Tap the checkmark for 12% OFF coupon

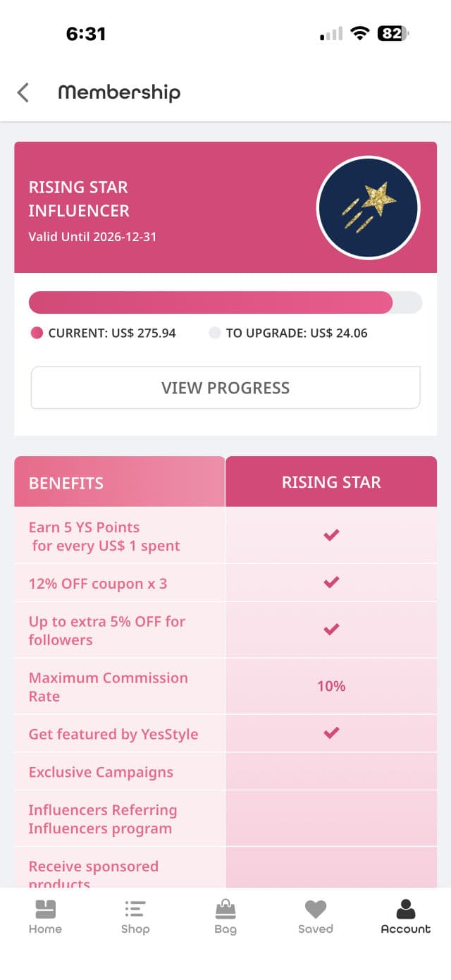tap(331, 582)
